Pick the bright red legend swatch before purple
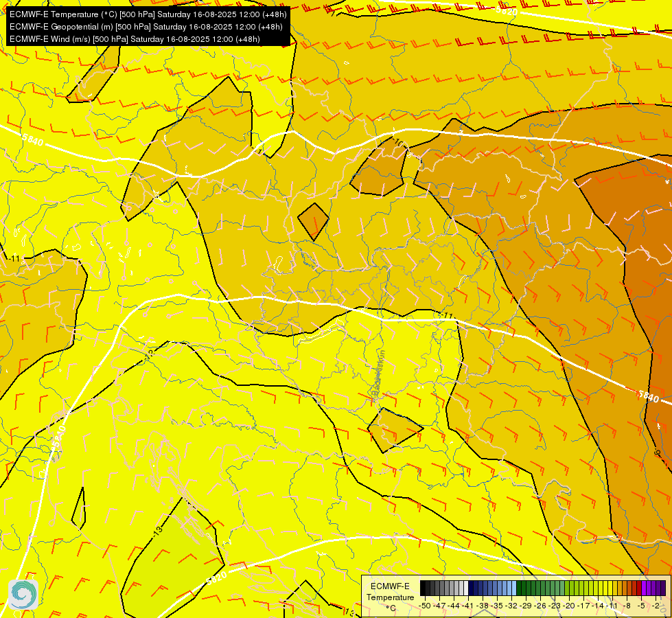 pyautogui.click(x=639, y=588)
